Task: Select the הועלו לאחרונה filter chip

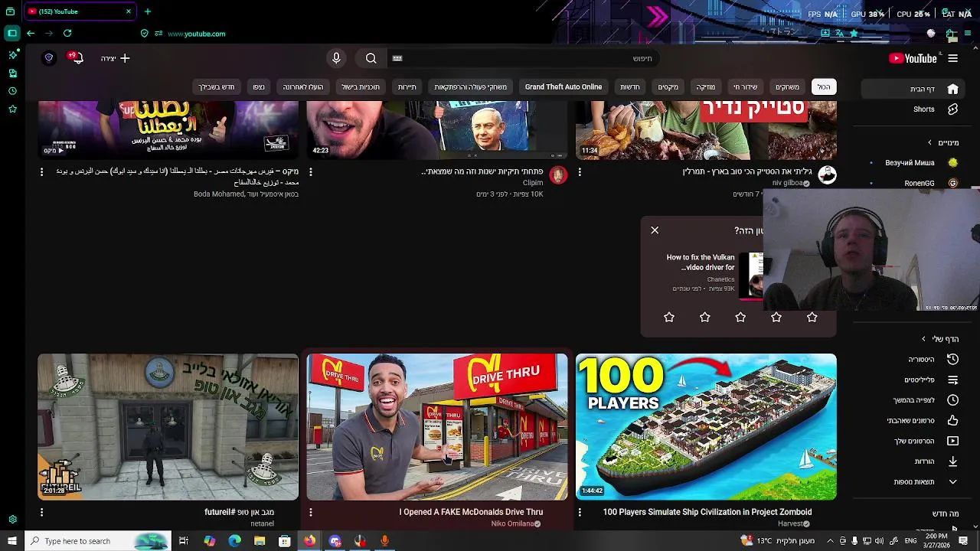Action: tap(303, 87)
